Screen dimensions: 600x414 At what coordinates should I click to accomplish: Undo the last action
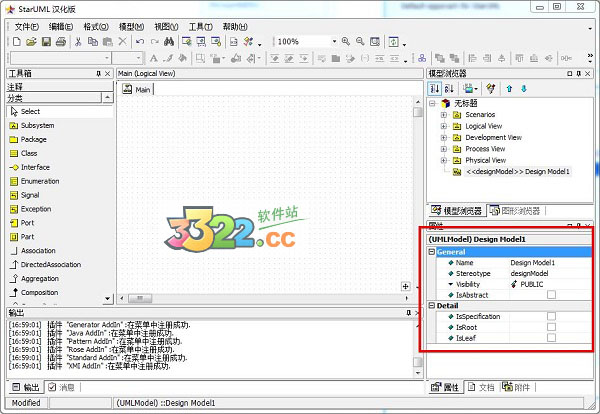click(140, 42)
